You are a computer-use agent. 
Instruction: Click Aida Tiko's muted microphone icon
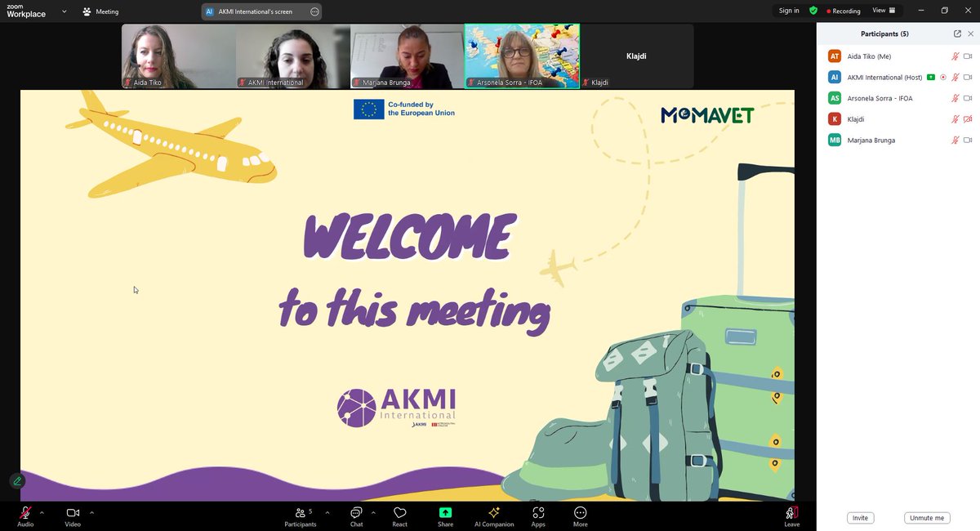point(955,56)
